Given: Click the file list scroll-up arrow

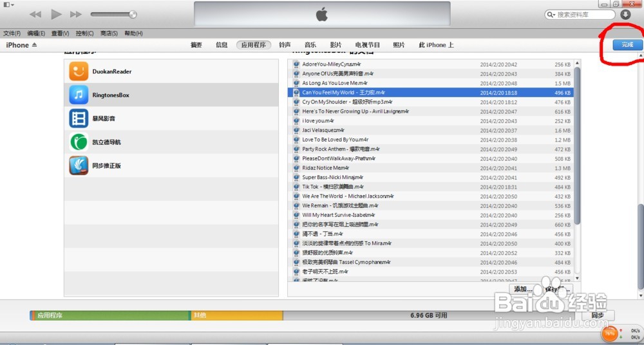Looking at the screenshot, I should (577, 63).
